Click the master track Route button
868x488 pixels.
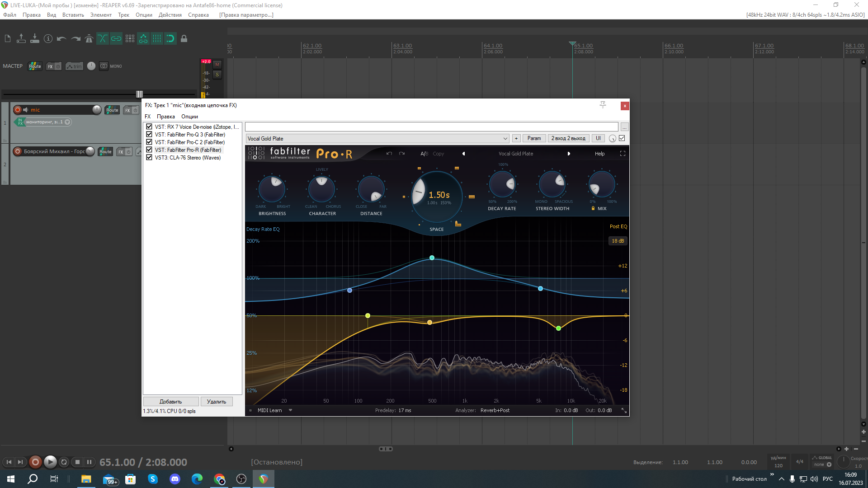[x=35, y=66]
